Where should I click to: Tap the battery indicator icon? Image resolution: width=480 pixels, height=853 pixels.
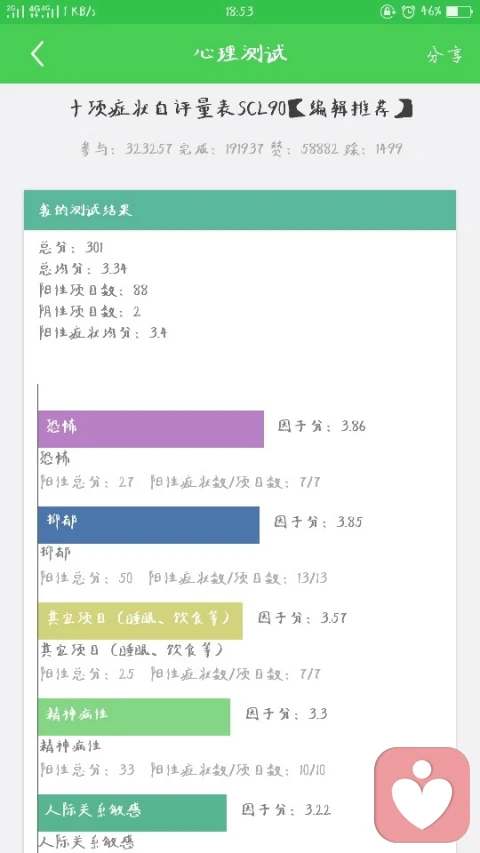(x=459, y=11)
